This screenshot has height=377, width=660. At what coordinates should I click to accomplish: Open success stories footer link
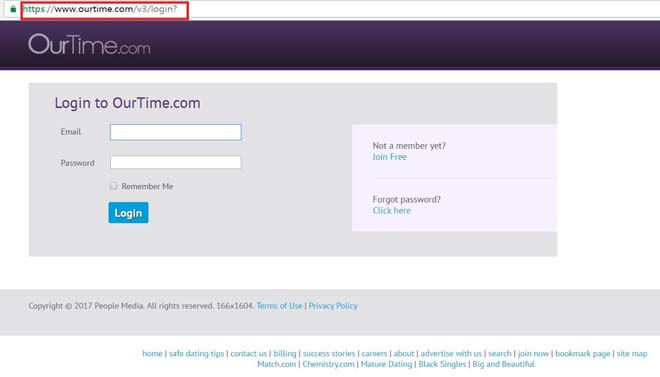[329, 353]
